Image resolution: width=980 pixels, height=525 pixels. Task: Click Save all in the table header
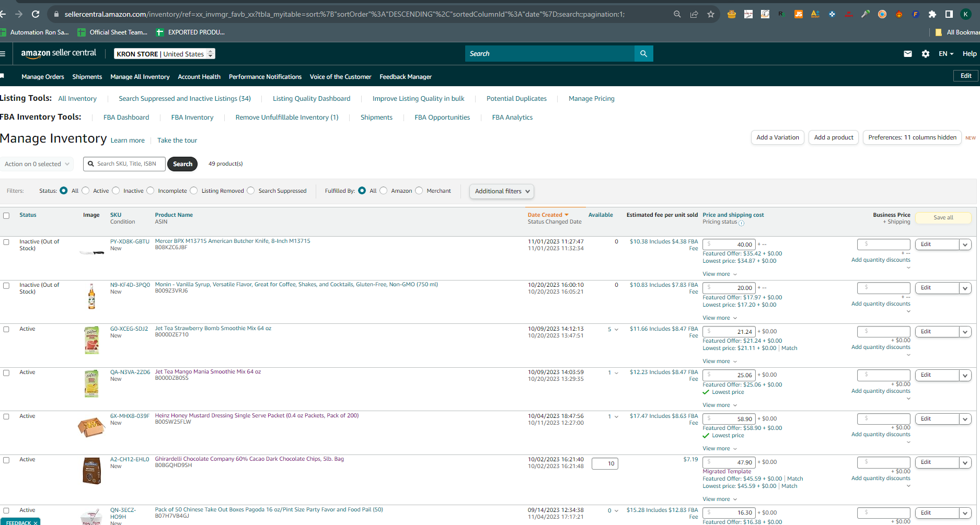[943, 218]
